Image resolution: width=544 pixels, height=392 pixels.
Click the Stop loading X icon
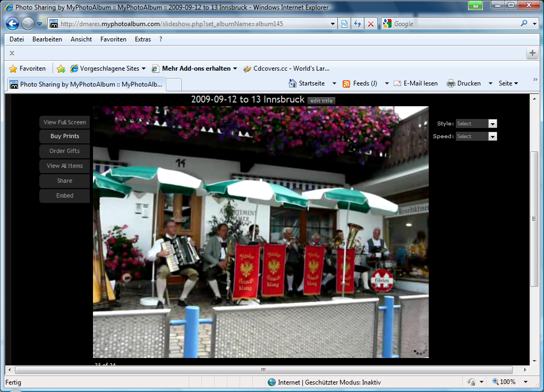(371, 24)
